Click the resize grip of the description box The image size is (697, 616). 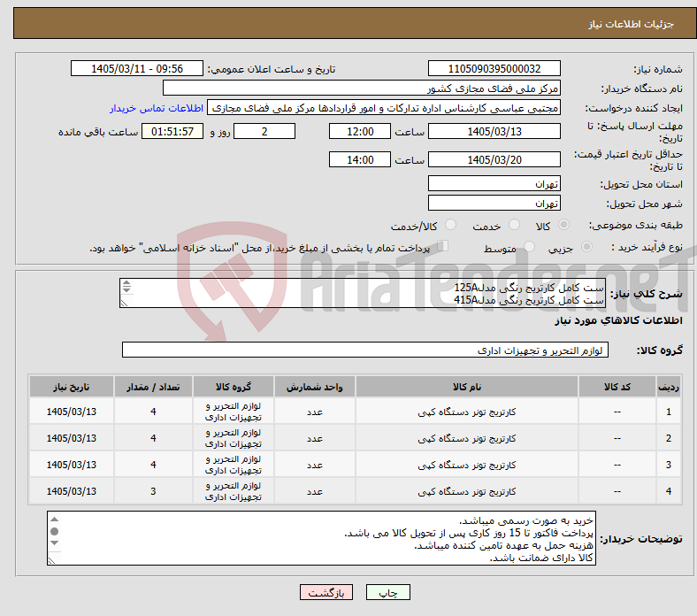point(124,304)
